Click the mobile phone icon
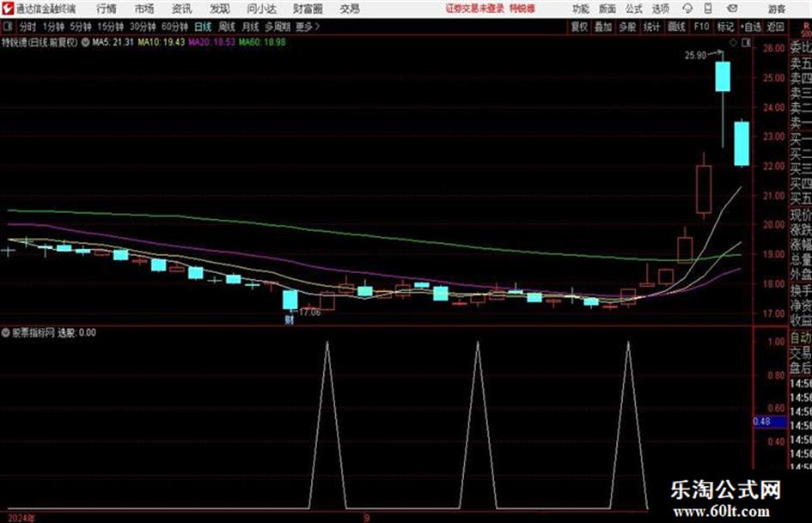The height and width of the screenshot is (523, 812). pos(708,9)
